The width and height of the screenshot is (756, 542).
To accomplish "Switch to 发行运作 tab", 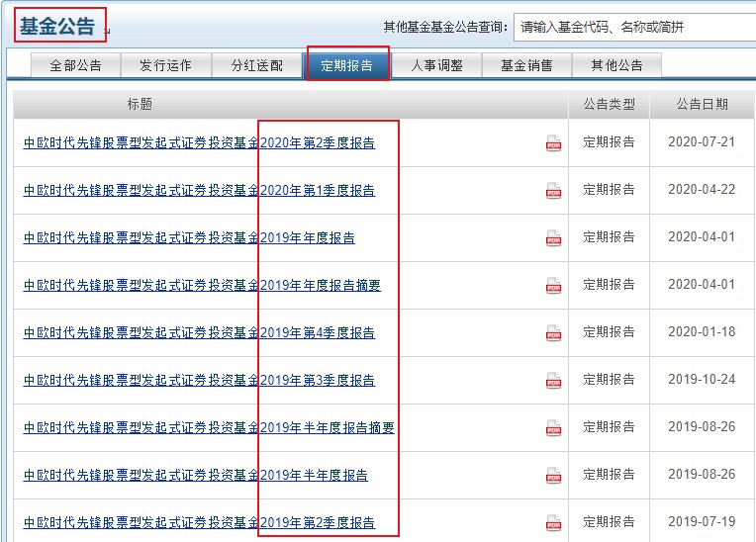I will click(166, 65).
